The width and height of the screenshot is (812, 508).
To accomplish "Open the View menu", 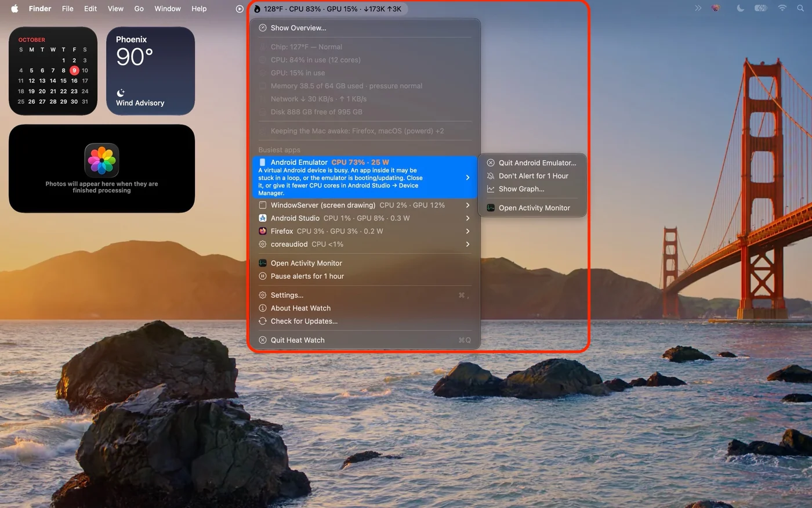I will [115, 9].
